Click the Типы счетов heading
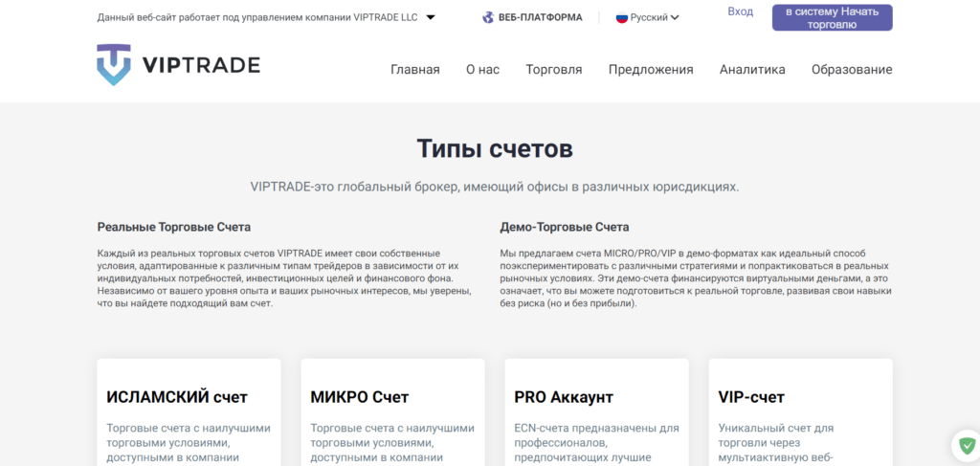The image size is (980, 466). point(495,149)
